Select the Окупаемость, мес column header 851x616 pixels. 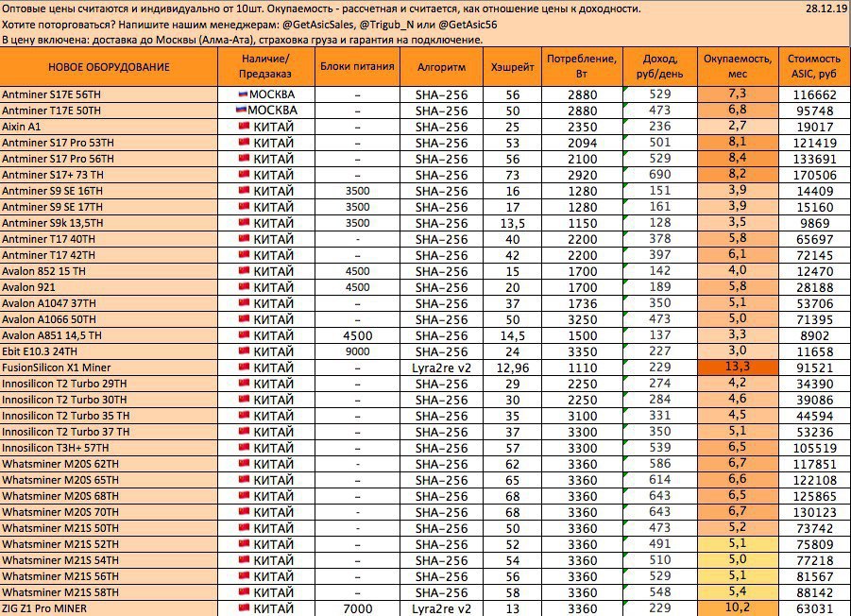click(x=738, y=67)
